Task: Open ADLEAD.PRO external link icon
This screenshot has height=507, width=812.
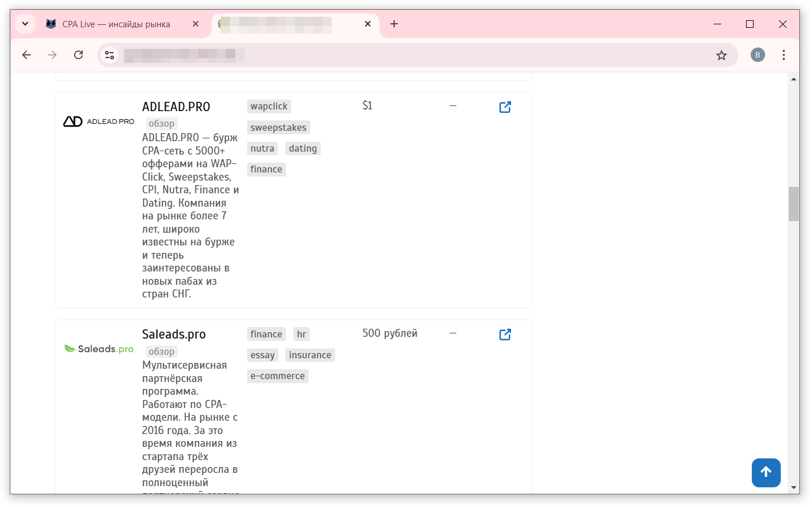Action: click(x=505, y=107)
